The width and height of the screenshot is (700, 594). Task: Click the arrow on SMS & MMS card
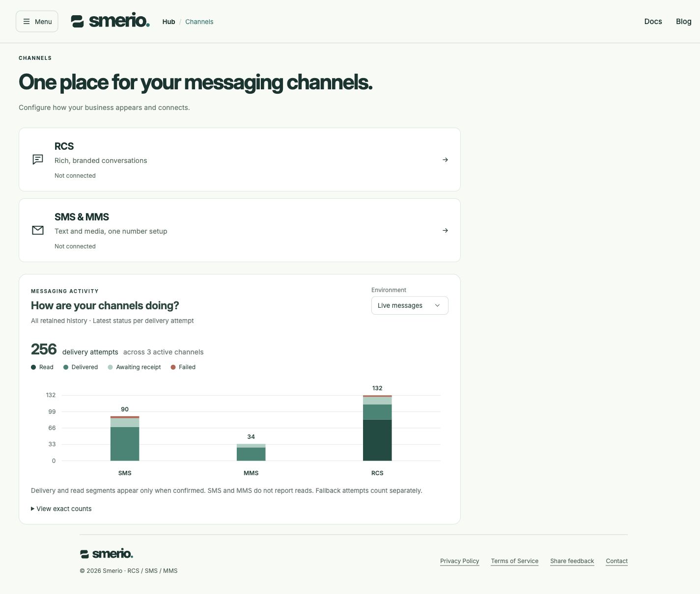coord(445,230)
